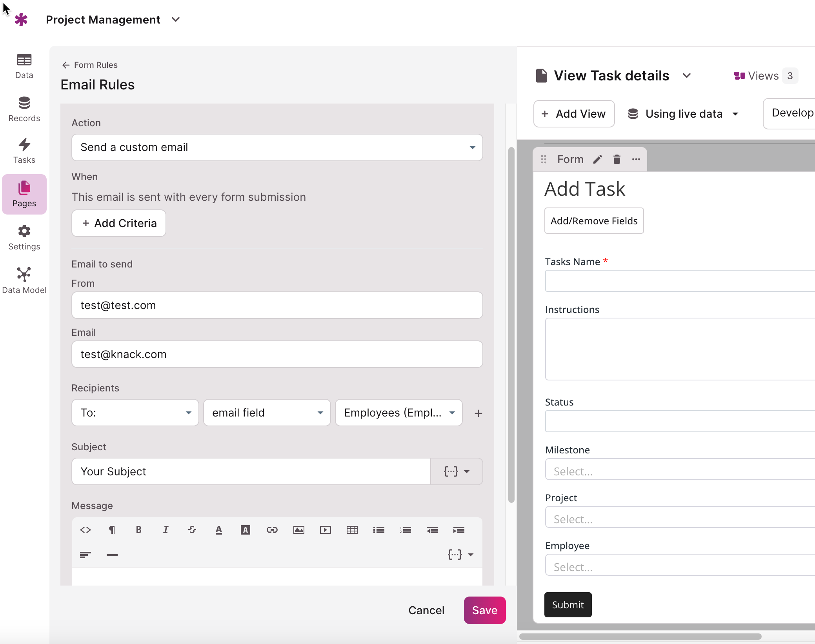The height and width of the screenshot is (644, 815).
Task: Open the Data Model section in the sidebar
Action: [x=24, y=280]
